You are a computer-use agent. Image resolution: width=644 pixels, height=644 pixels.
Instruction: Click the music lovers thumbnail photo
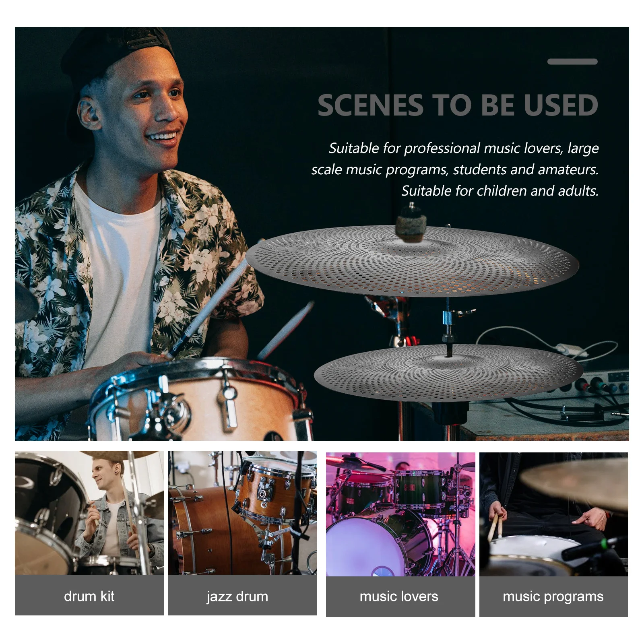click(400, 514)
